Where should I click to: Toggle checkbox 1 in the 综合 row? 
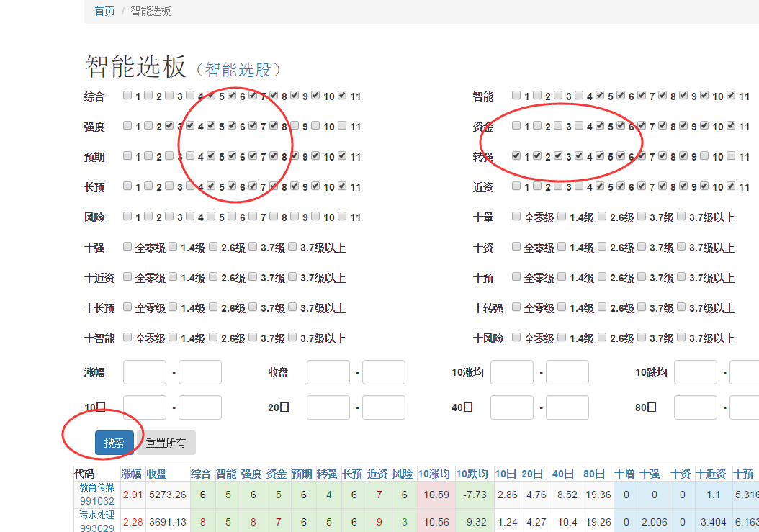127,96
